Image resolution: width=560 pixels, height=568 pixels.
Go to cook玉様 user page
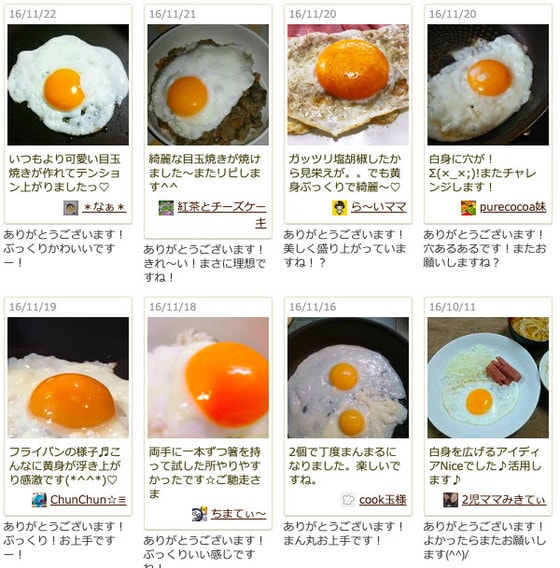pos(383,500)
